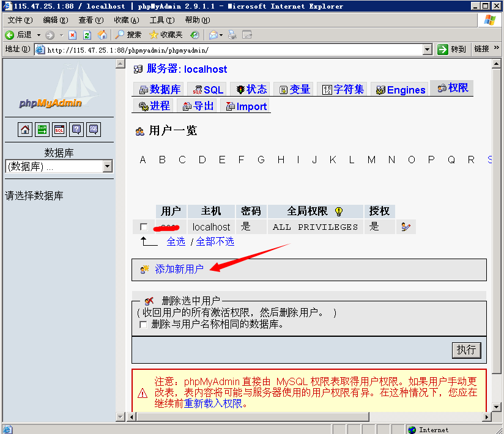Filter users by letter S link
The image size is (504, 434).
(489, 160)
